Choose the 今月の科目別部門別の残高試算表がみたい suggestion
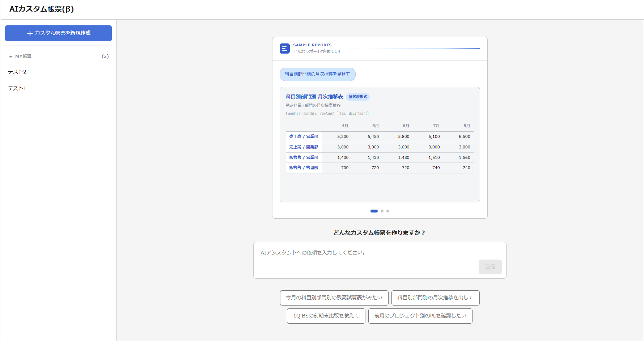The width and height of the screenshot is (644, 341). click(334, 298)
